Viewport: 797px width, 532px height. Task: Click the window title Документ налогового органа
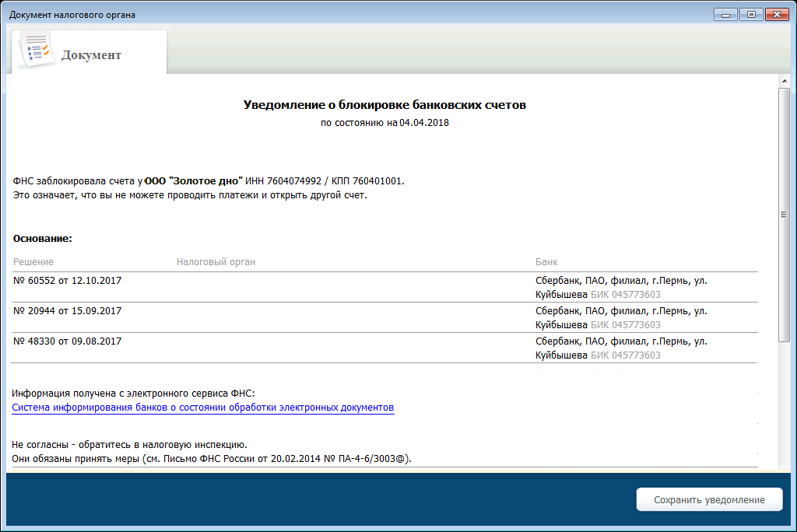coord(72,15)
